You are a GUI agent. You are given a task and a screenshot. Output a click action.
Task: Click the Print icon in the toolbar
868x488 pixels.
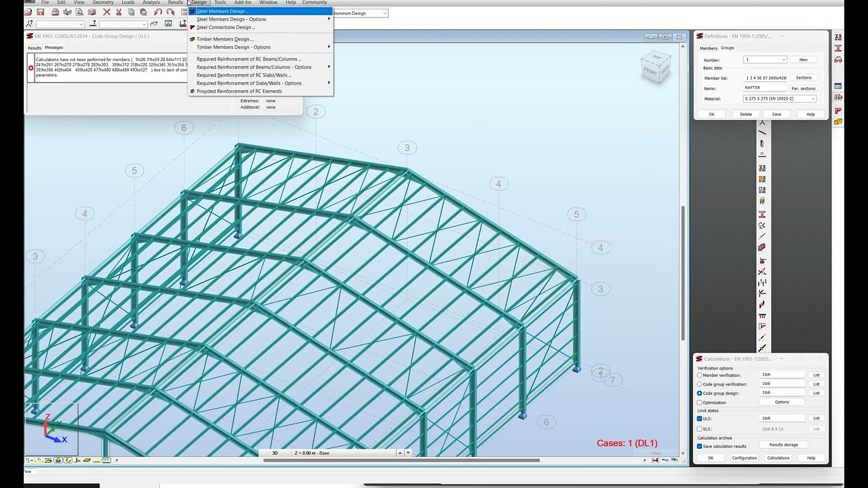coord(55,12)
